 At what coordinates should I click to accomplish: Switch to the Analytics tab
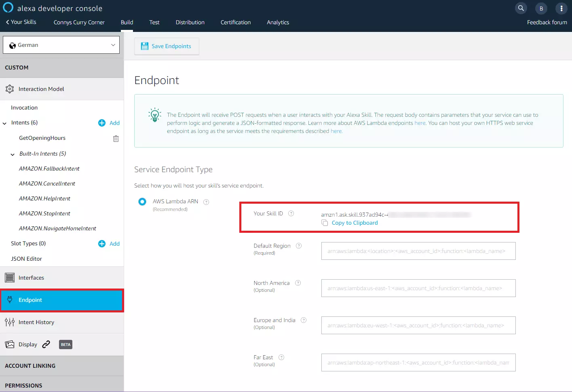click(x=278, y=22)
